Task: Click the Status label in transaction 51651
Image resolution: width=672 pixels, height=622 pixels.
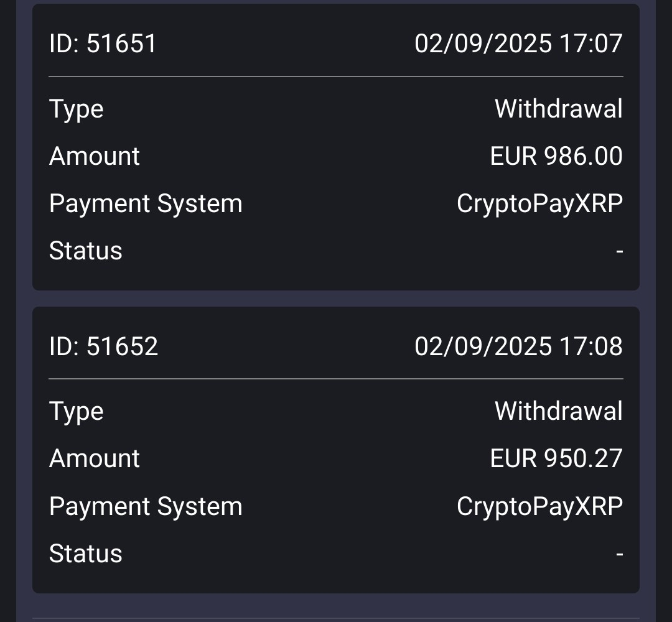Action: [85, 251]
